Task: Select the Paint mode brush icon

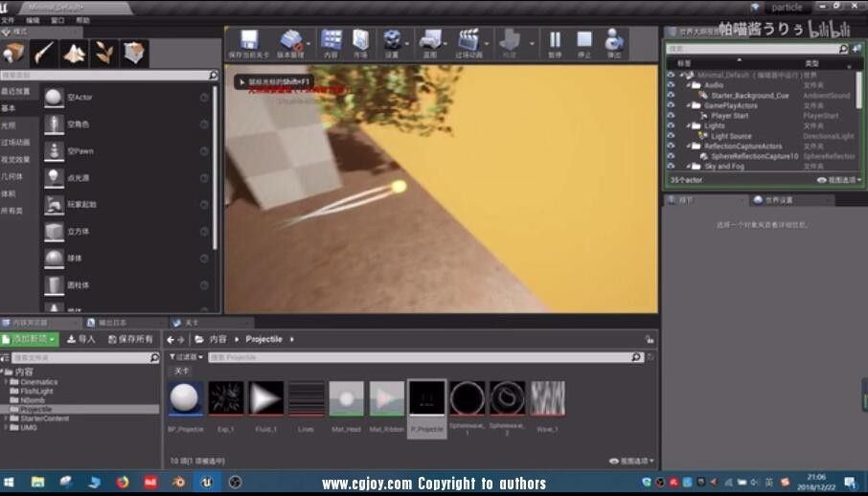Action: tap(44, 54)
